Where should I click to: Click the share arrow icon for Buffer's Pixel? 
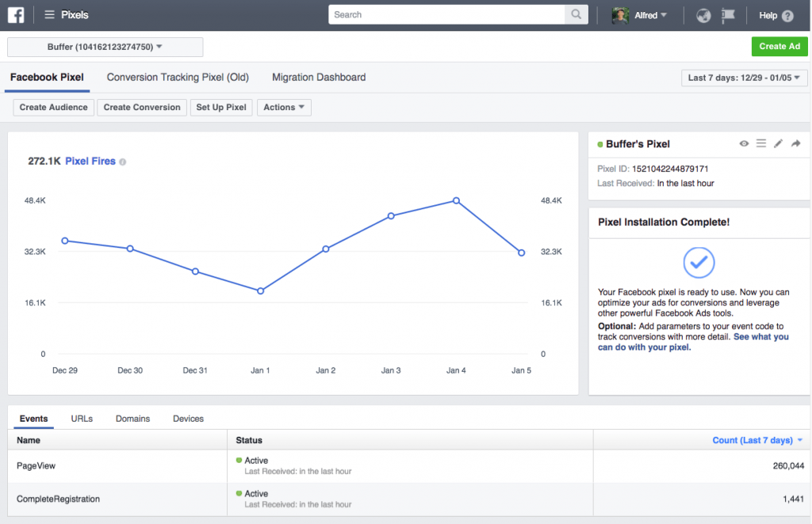point(796,143)
